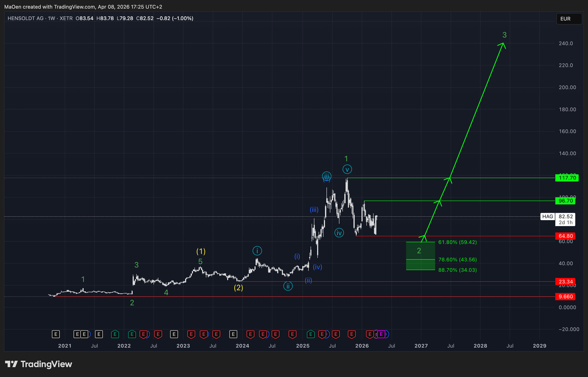Click the 61.80% (59.42) Fibonacci level
Image resolution: width=588 pixels, height=377 pixels.
coord(457,242)
